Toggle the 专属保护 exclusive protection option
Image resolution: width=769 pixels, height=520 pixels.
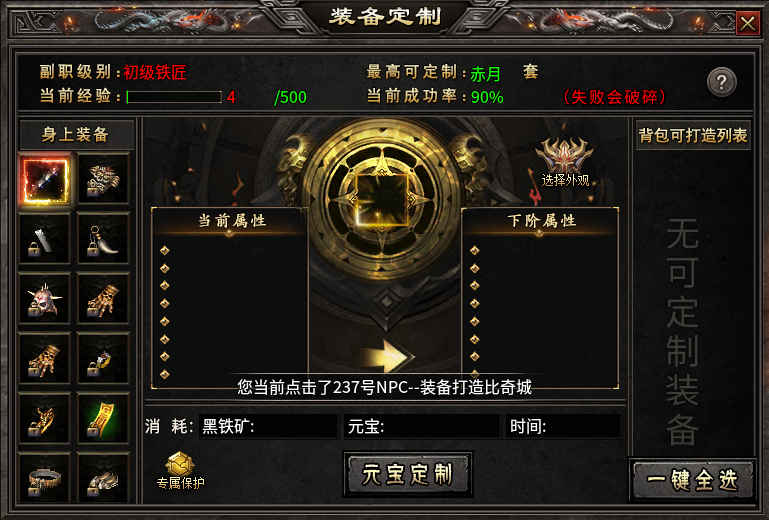pyautogui.click(x=180, y=470)
